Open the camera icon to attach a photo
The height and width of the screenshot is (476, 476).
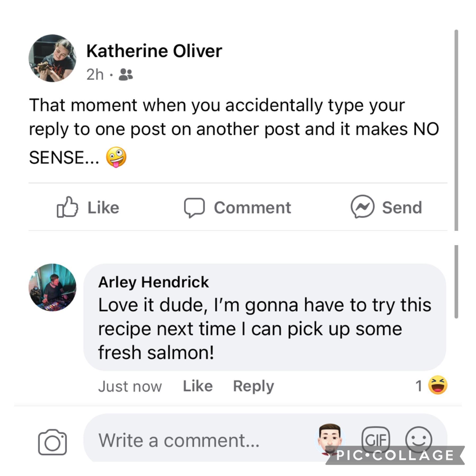click(52, 442)
